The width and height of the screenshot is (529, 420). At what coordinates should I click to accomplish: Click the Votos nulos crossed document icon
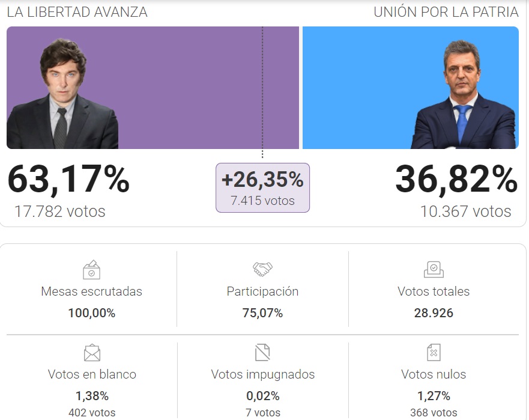[434, 352]
